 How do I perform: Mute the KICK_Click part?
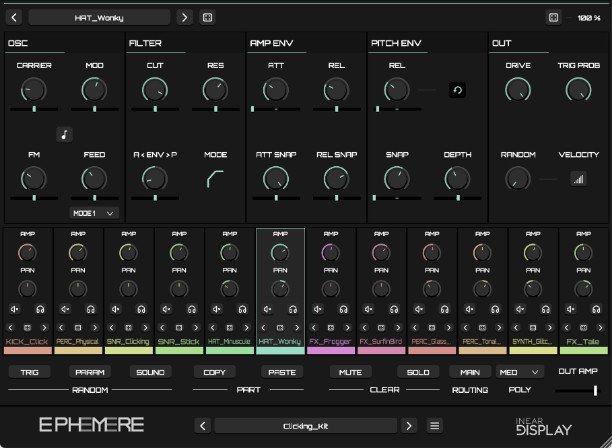click(15, 309)
